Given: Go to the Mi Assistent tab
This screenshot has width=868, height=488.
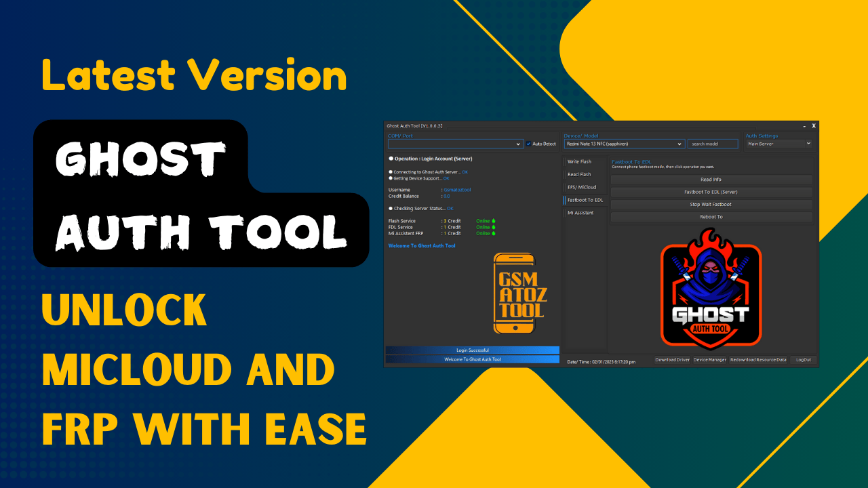Looking at the screenshot, I should click(580, 213).
